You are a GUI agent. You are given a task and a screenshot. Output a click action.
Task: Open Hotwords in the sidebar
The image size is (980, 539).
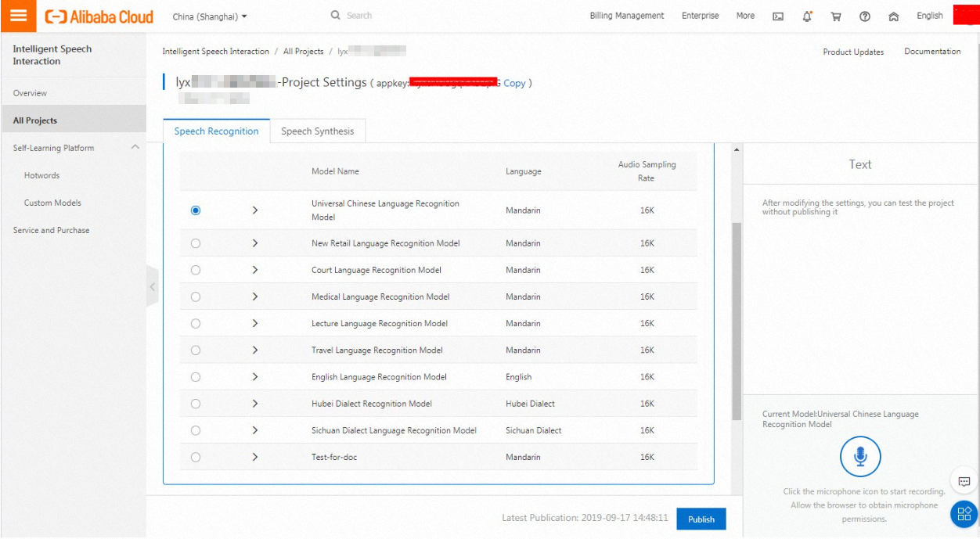pos(41,175)
